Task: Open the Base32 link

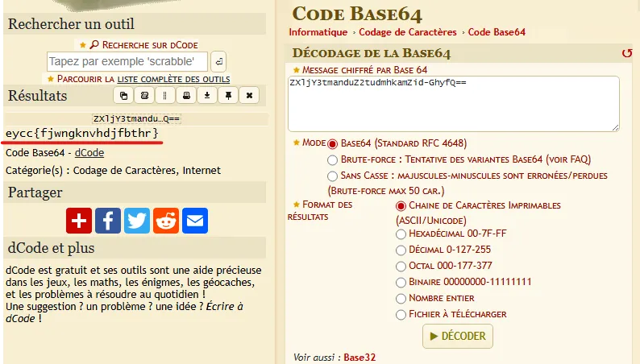Action: (359, 357)
